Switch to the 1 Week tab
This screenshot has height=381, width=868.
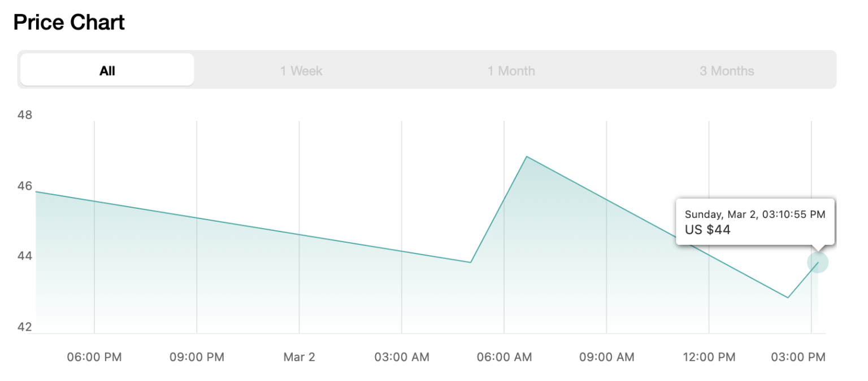pyautogui.click(x=301, y=71)
